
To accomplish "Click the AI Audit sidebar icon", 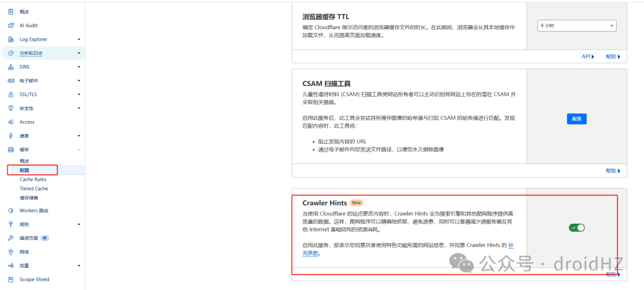I will pyautogui.click(x=11, y=26).
